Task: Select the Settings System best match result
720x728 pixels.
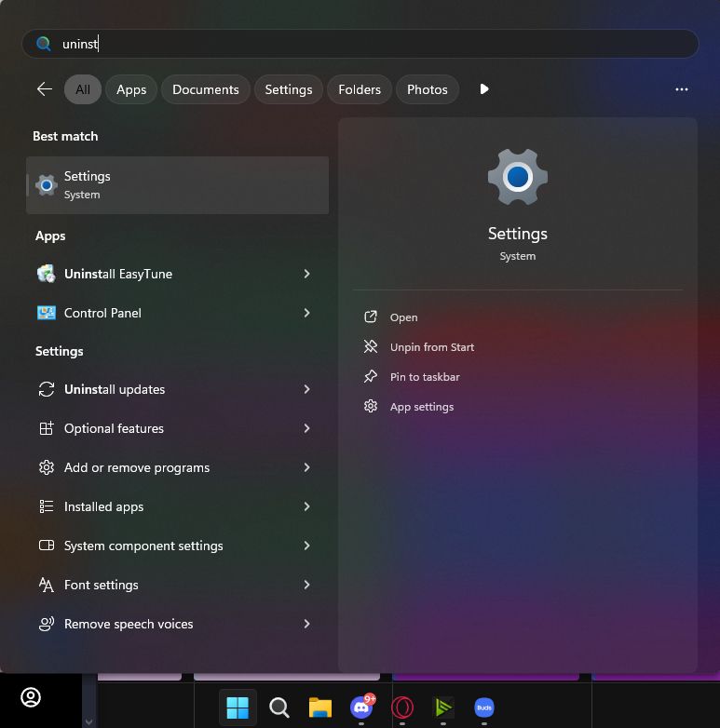Action: [178, 185]
